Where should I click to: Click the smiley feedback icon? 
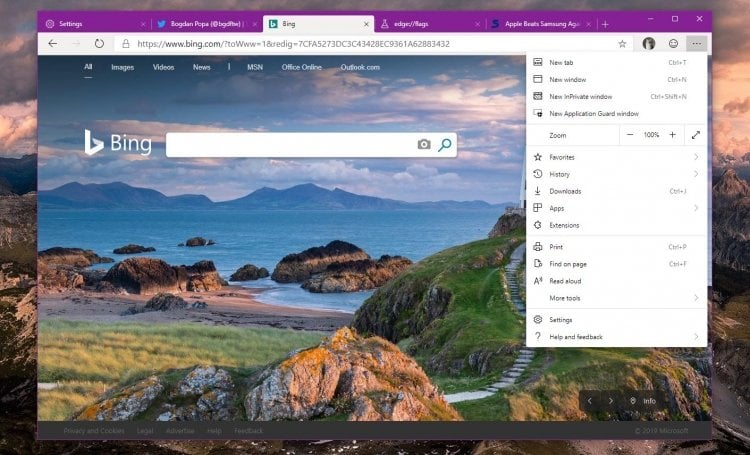coord(673,44)
